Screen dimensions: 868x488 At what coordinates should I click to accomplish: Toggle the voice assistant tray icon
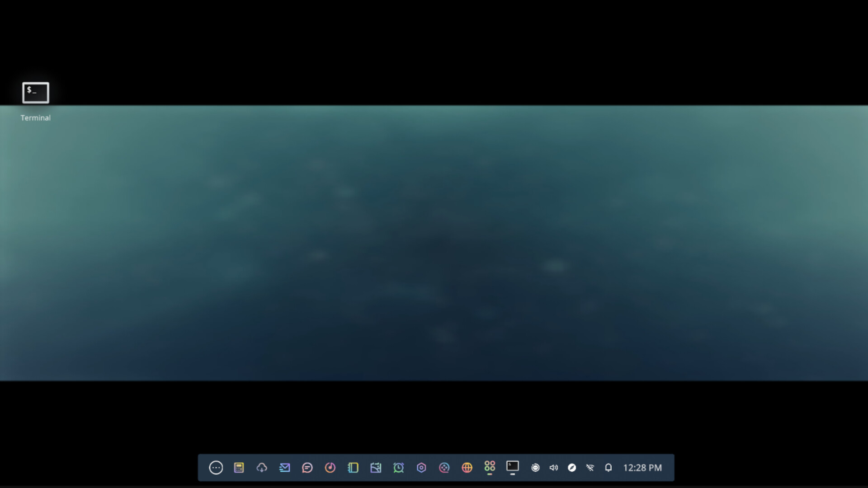(x=536, y=468)
